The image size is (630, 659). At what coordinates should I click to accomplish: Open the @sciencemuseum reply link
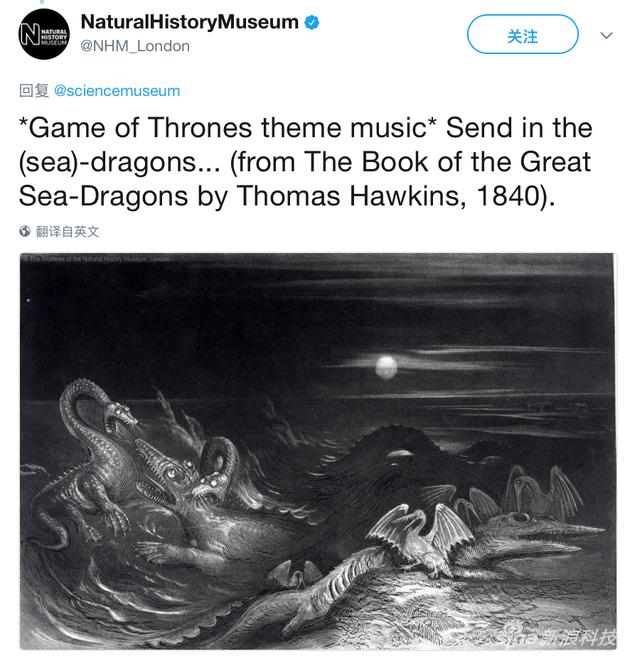[x=117, y=91]
